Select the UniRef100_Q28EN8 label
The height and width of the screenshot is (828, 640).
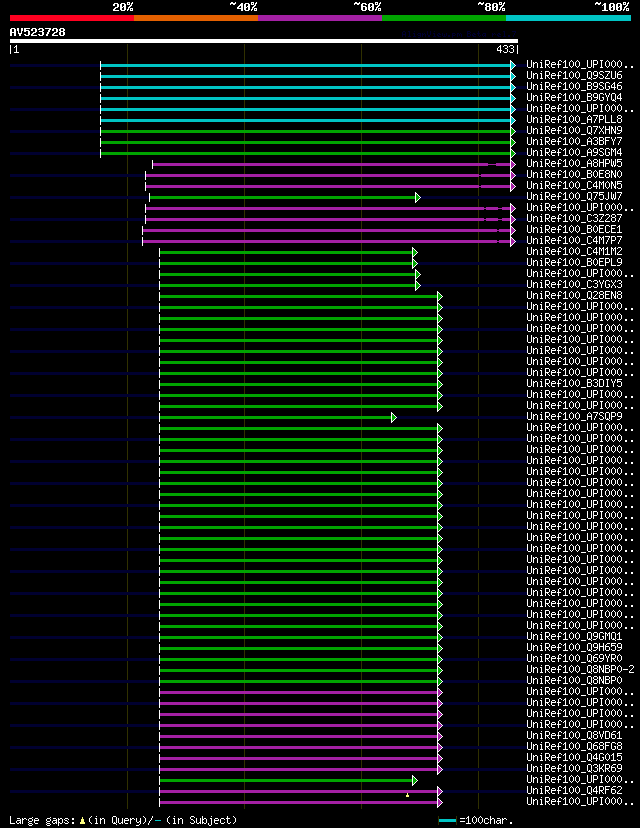pyautogui.click(x=574, y=296)
